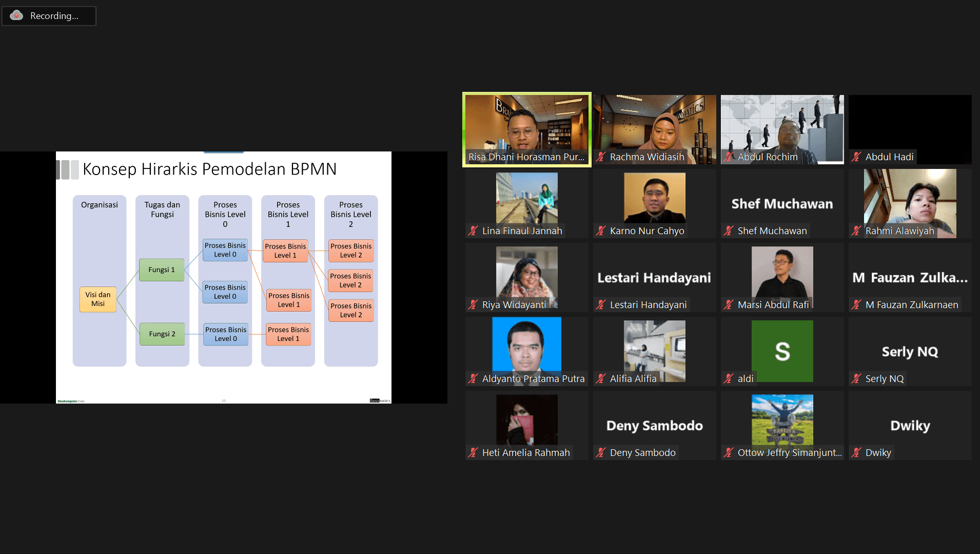Image resolution: width=980 pixels, height=554 pixels.
Task: Click Lestari Handayani's name tile
Action: click(x=654, y=278)
